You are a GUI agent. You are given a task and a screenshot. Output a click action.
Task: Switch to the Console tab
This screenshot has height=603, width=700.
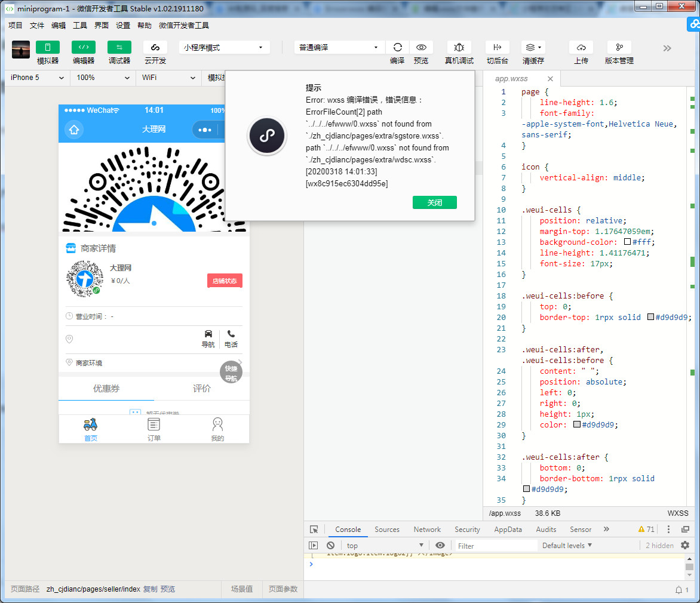coord(348,530)
